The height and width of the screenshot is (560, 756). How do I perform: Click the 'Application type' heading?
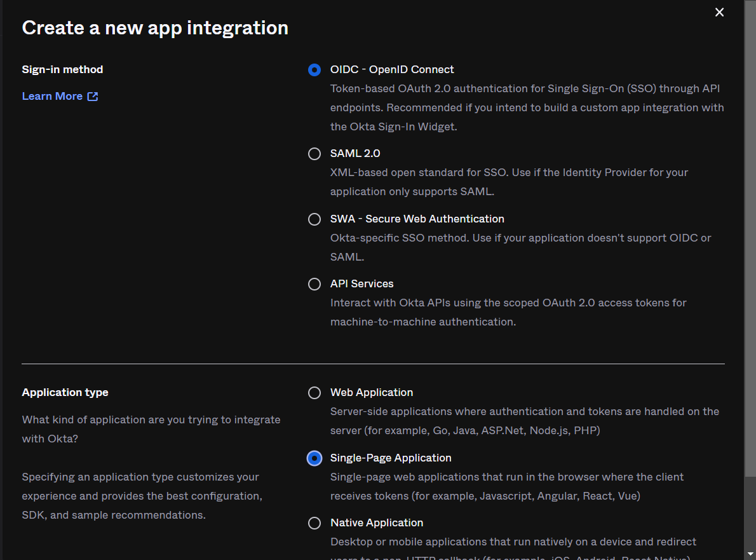(65, 392)
